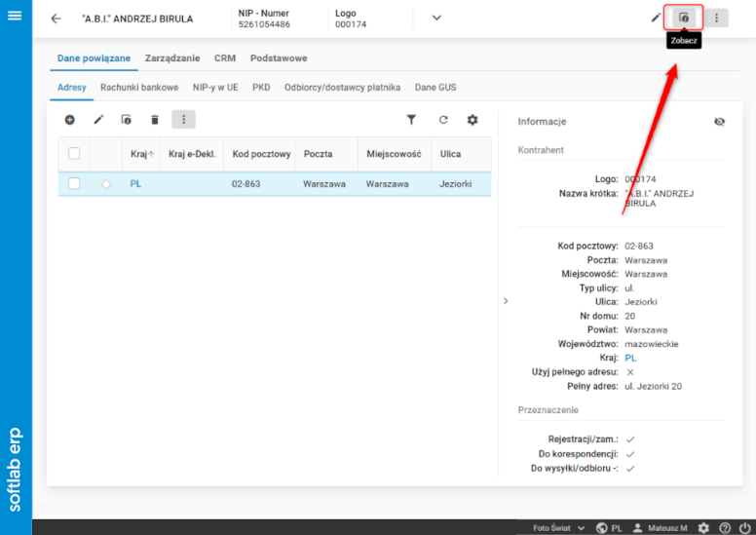Open NIP-y w UE sub-tab
The image size is (756, 535).
click(215, 88)
